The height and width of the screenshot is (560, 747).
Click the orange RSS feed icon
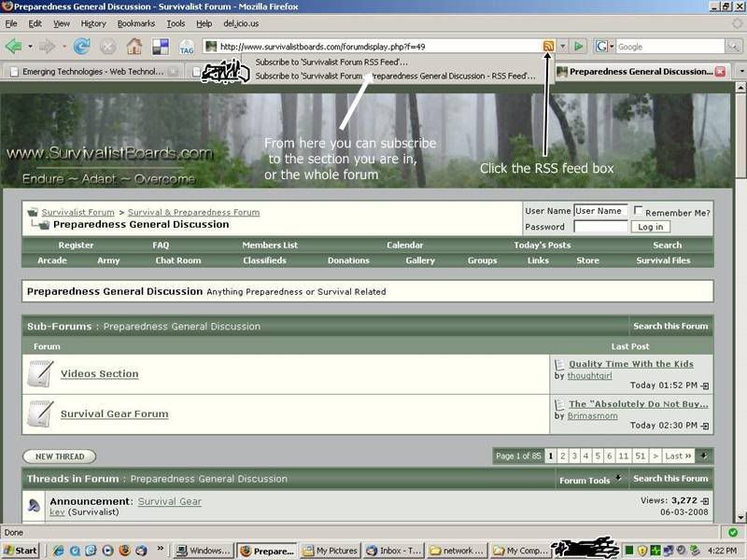click(x=548, y=46)
